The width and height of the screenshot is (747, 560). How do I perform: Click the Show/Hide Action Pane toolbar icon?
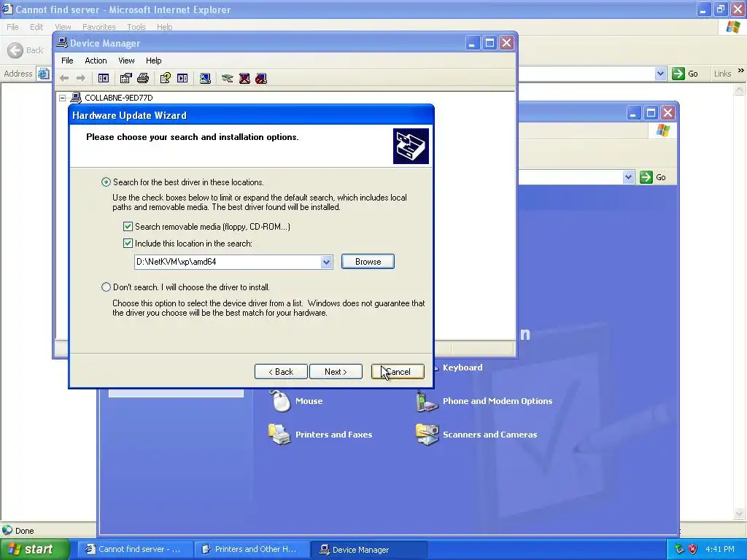tap(182, 78)
